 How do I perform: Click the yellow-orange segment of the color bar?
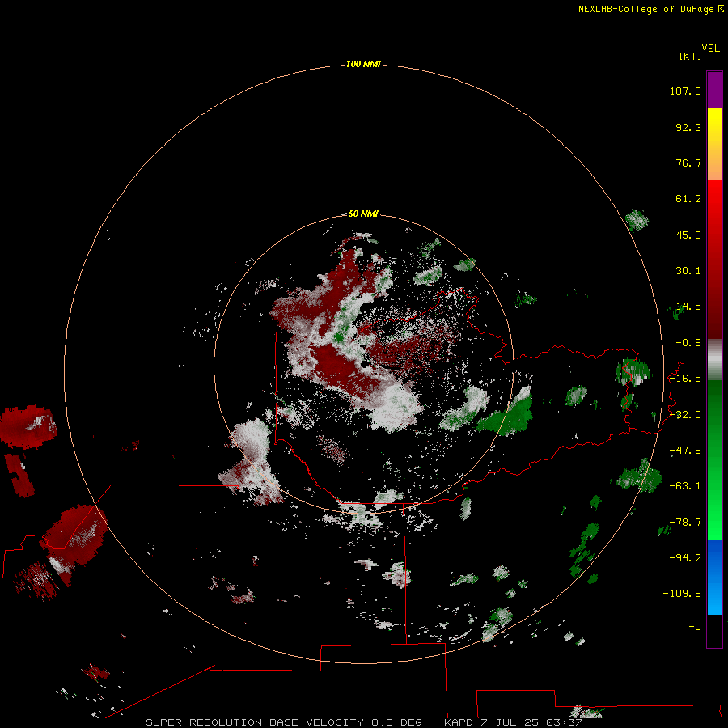[x=714, y=144]
